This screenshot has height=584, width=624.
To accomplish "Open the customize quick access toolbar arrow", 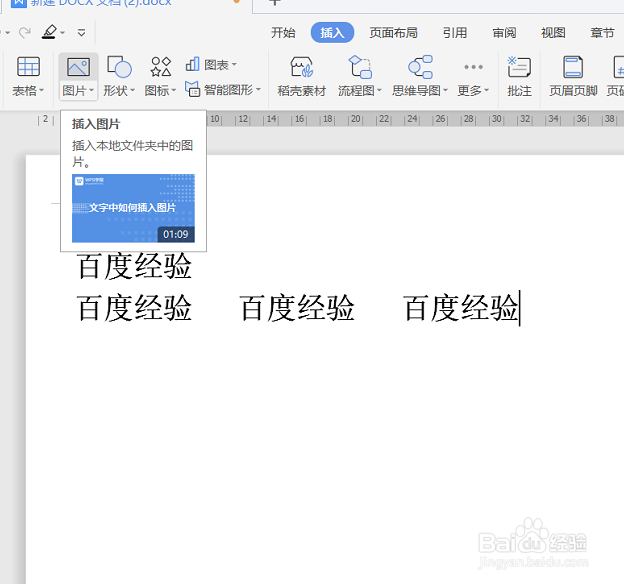I will tap(81, 33).
